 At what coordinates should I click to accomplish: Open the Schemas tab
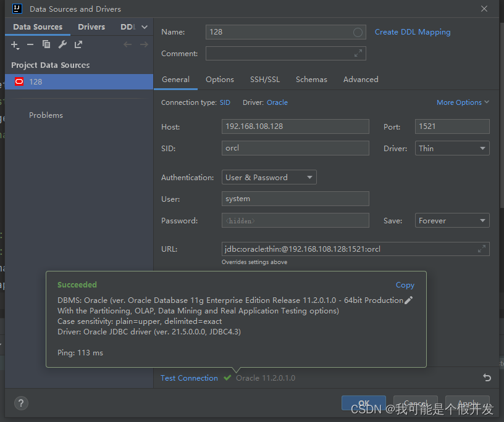(311, 80)
